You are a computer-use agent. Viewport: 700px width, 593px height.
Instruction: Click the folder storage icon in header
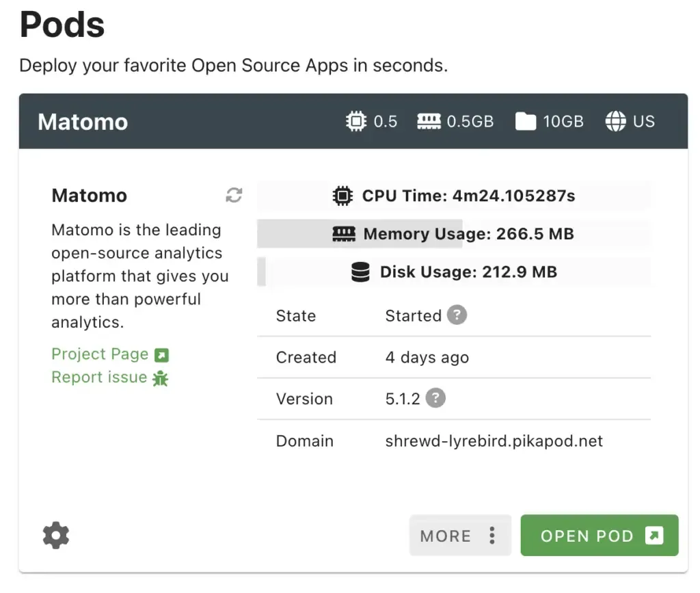point(526,122)
